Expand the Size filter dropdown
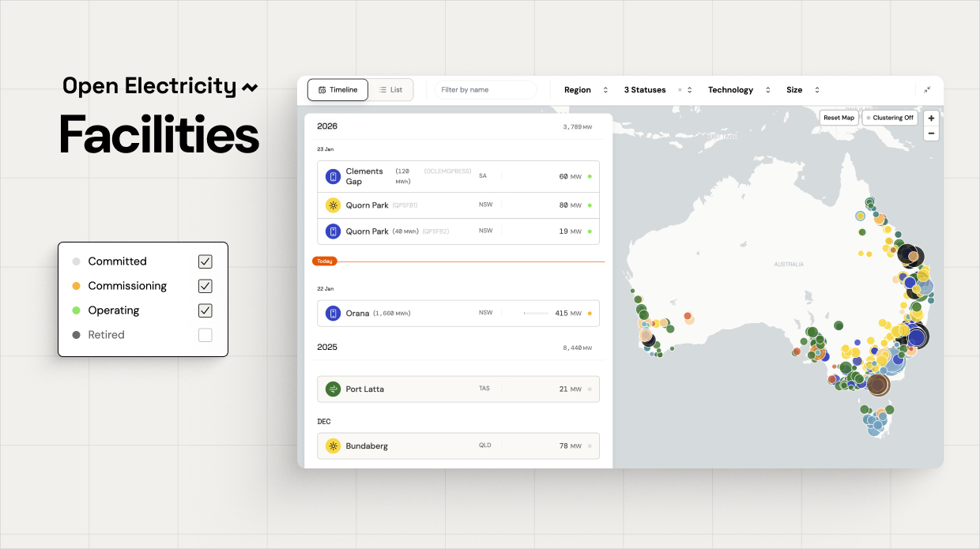The height and width of the screenshot is (549, 980). 803,90
